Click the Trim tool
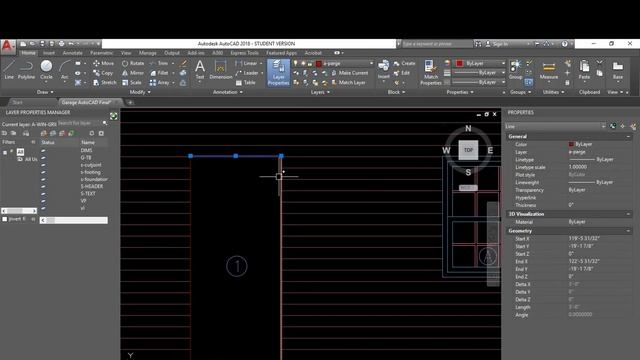This screenshot has height=360, width=640. (x=159, y=63)
